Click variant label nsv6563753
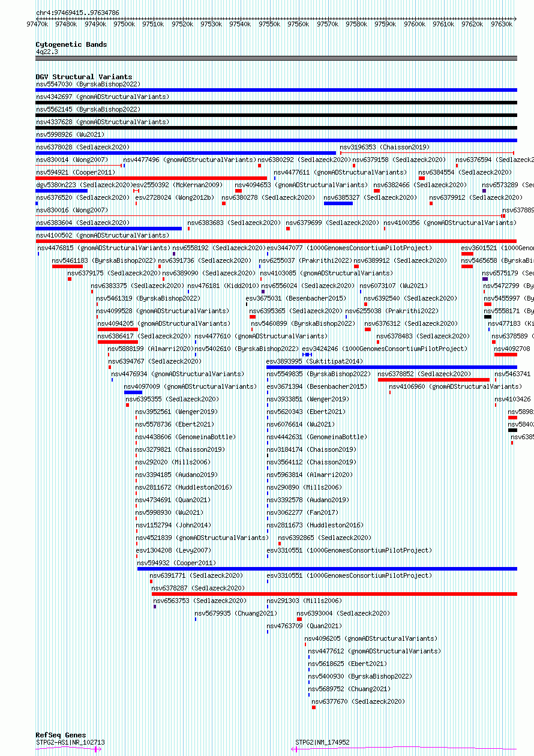 200,601
